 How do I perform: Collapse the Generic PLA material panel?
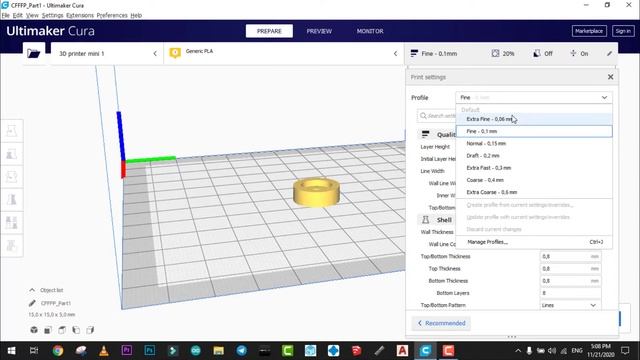(x=395, y=53)
